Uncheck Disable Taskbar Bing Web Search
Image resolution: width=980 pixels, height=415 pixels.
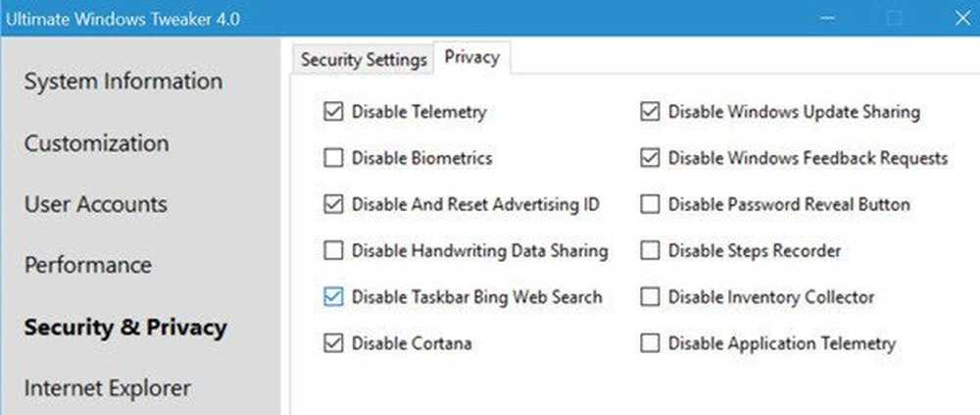[333, 297]
